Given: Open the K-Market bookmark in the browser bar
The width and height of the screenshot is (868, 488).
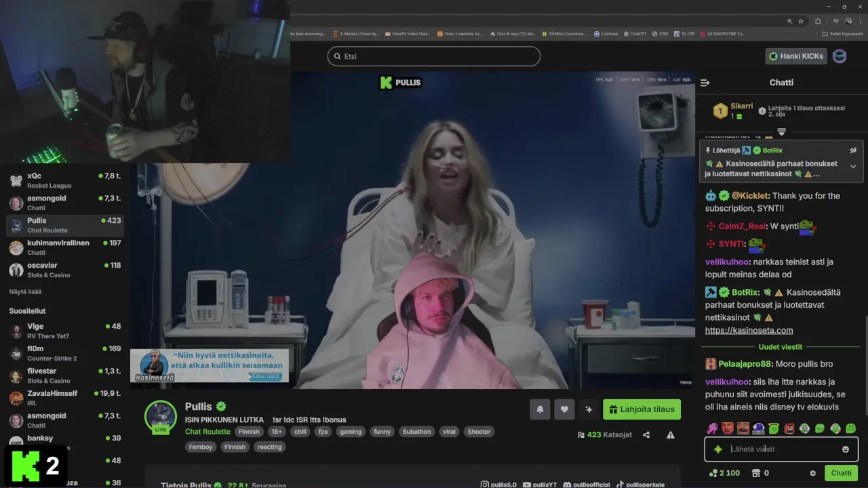Looking at the screenshot, I should [356, 33].
